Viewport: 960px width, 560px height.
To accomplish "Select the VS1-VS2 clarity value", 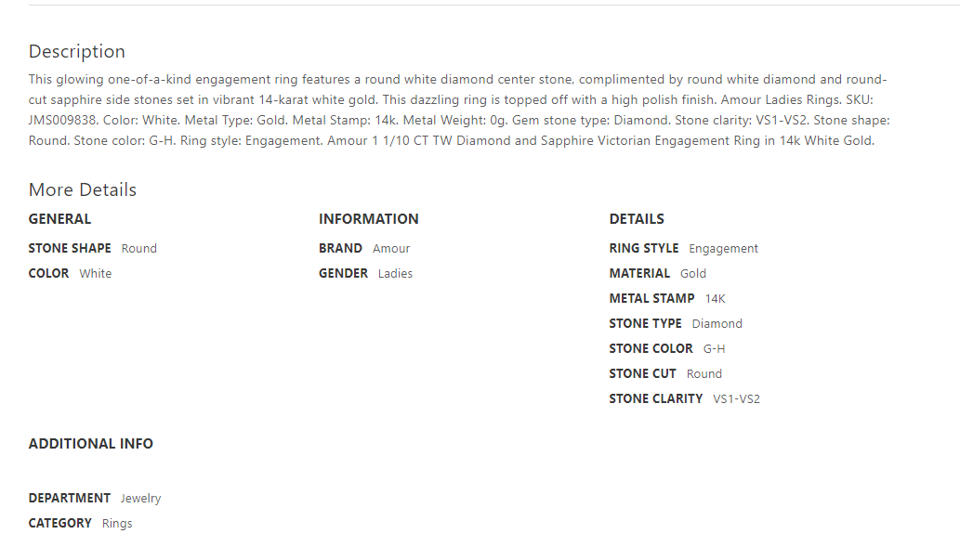I will click(x=736, y=399).
